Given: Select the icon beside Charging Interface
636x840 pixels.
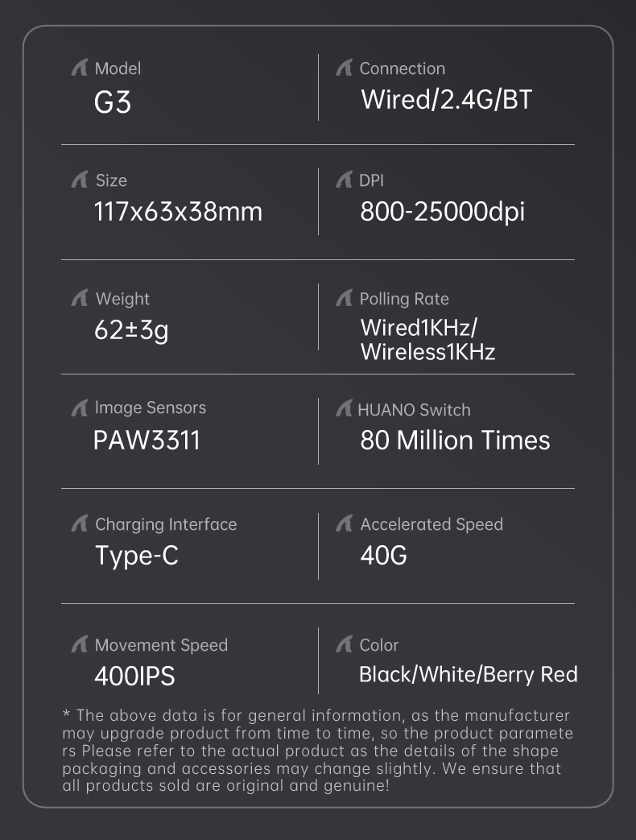Looking at the screenshot, I should click(80, 524).
